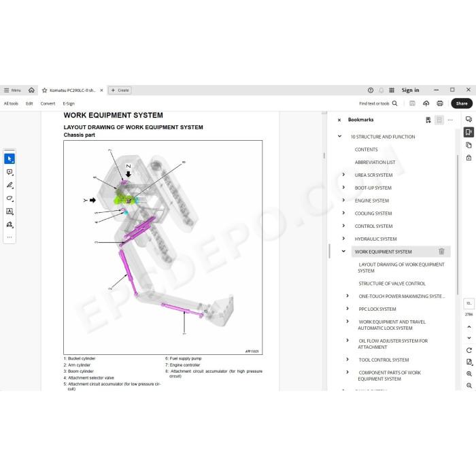
Task: Click the current page number box
Action: pyautogui.click(x=469, y=303)
